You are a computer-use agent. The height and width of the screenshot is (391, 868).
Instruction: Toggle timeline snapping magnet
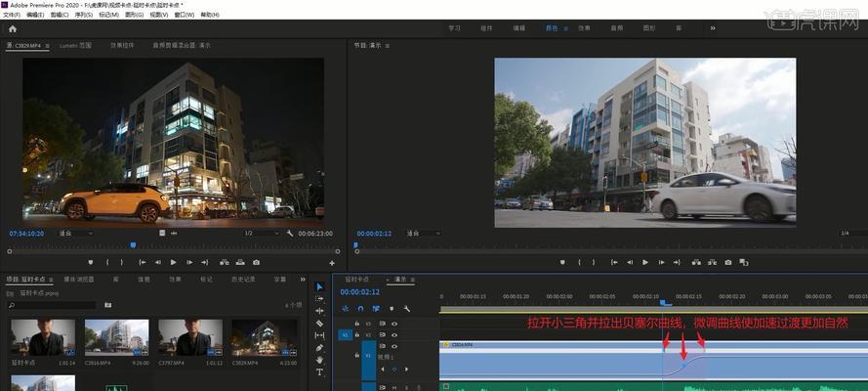pos(360,309)
